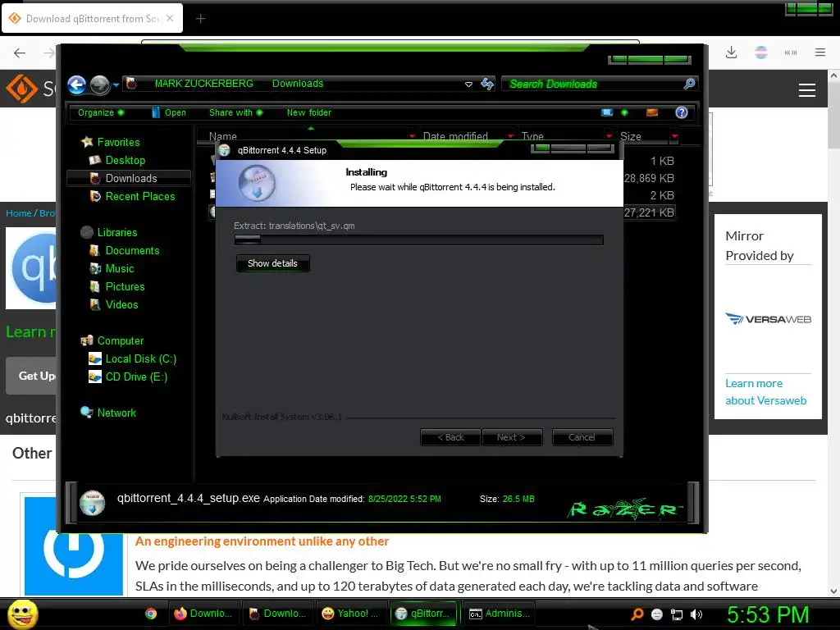
Task: Open the Organize menu
Action: tap(100, 112)
